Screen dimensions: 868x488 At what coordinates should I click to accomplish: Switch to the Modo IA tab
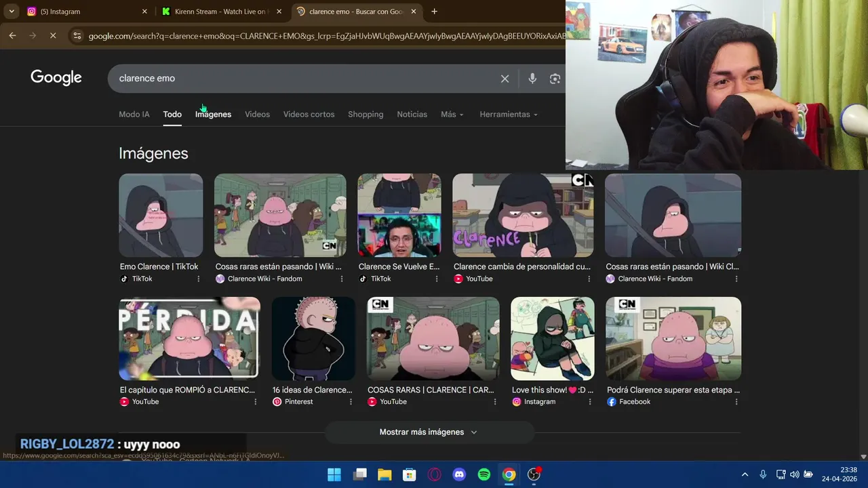click(x=134, y=115)
